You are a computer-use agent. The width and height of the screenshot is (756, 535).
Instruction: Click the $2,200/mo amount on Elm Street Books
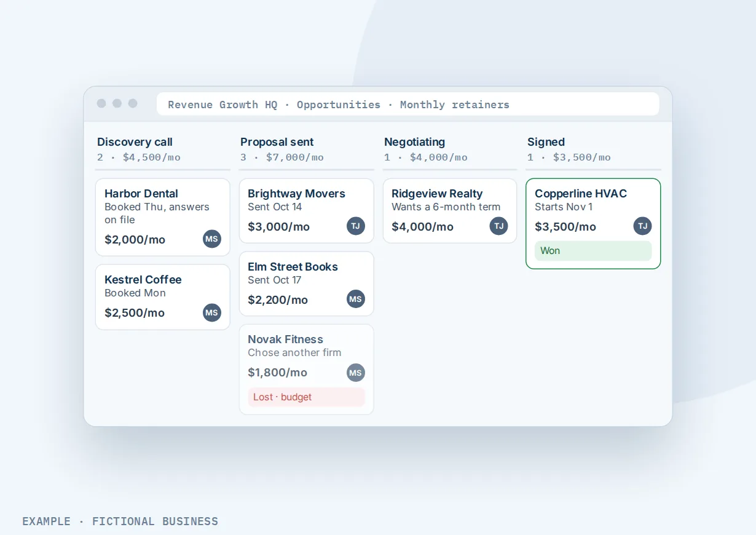pos(278,299)
